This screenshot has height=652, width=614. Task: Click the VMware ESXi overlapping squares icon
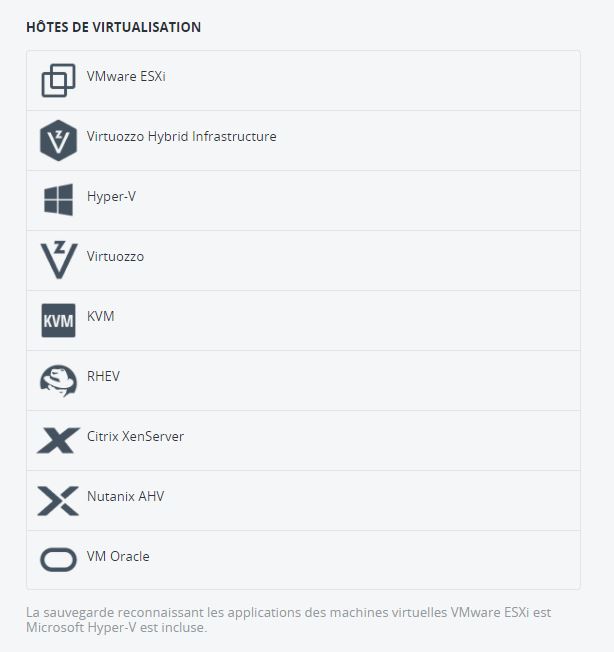(x=58, y=80)
